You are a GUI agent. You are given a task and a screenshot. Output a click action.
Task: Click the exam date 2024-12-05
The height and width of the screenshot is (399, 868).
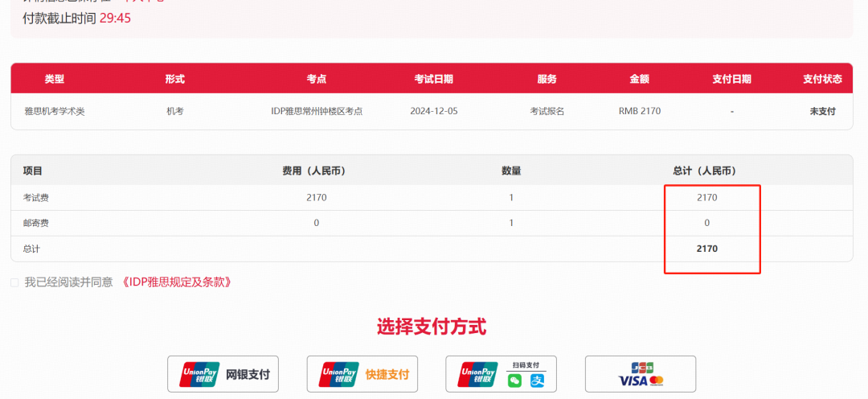click(434, 111)
